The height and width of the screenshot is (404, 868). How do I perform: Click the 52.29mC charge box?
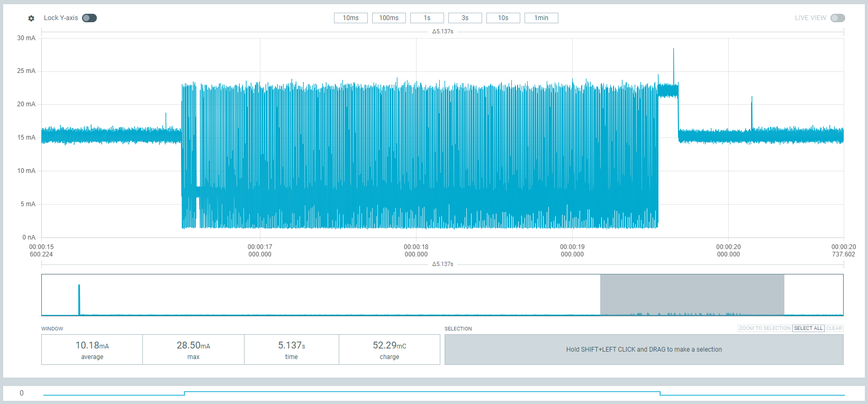pyautogui.click(x=389, y=350)
